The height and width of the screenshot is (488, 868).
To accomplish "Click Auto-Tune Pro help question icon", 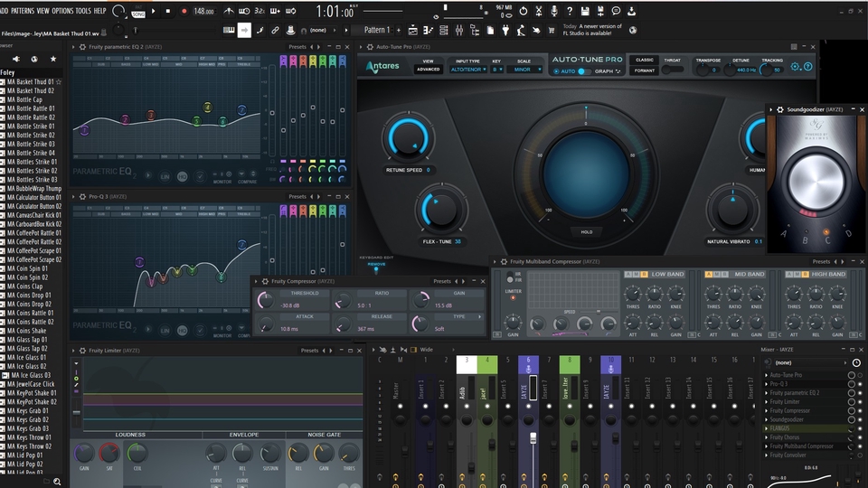I will tap(807, 66).
